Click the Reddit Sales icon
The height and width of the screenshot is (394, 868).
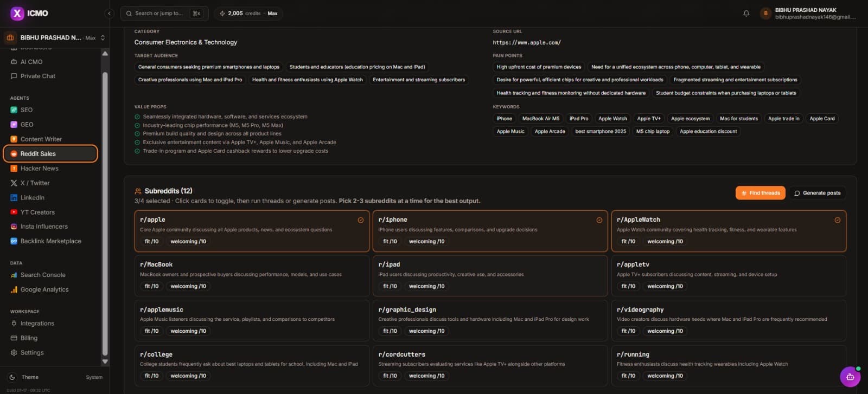pos(14,153)
